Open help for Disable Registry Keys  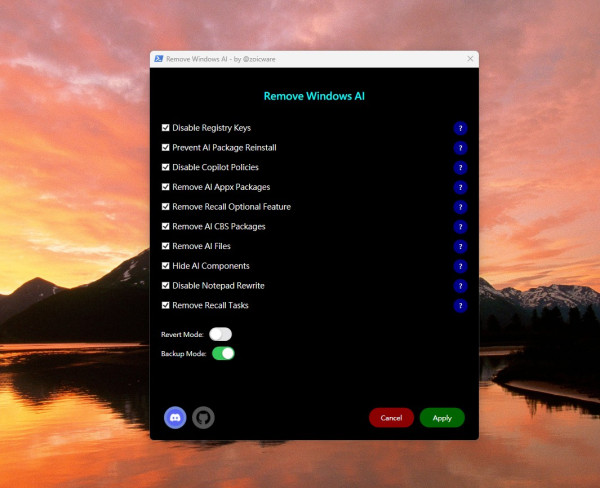coord(460,128)
